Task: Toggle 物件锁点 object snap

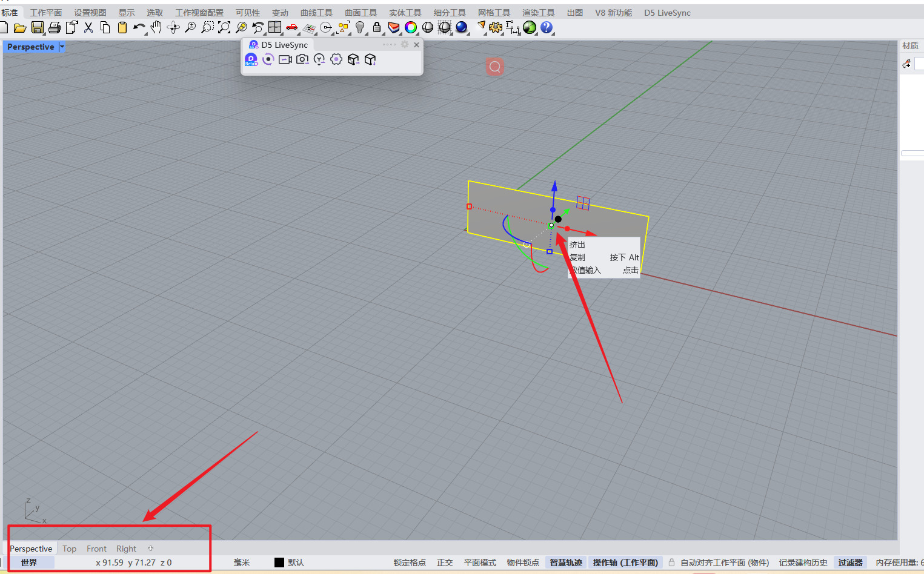Action: [x=523, y=562]
